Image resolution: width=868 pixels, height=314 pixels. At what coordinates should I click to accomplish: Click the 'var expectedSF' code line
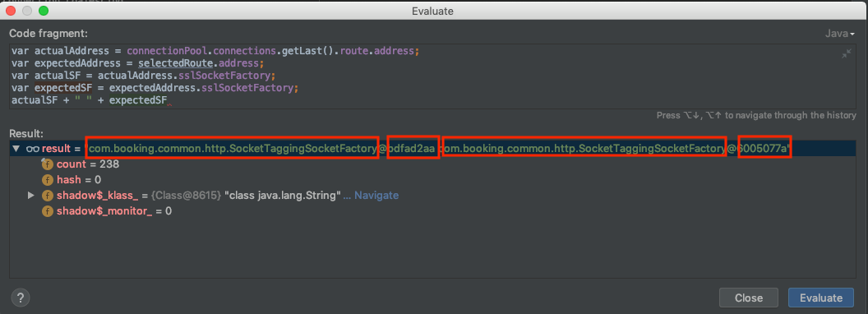(155, 88)
